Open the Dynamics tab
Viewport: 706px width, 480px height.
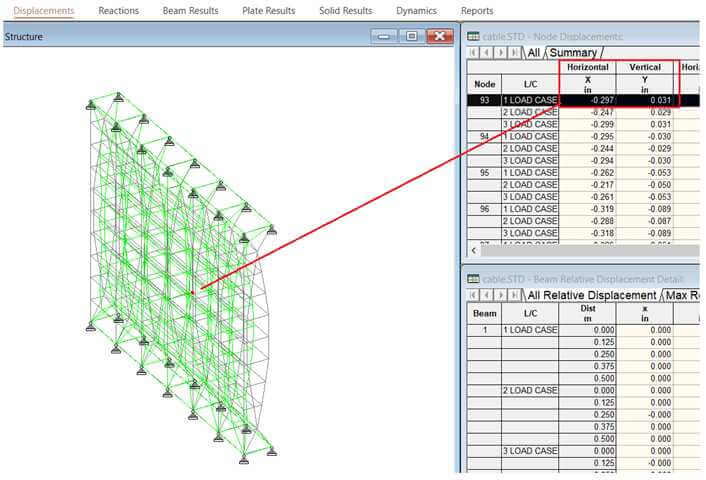pos(416,11)
